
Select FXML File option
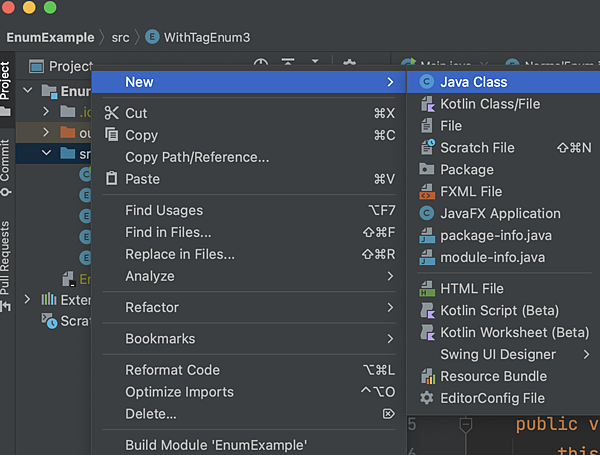tap(503, 191)
